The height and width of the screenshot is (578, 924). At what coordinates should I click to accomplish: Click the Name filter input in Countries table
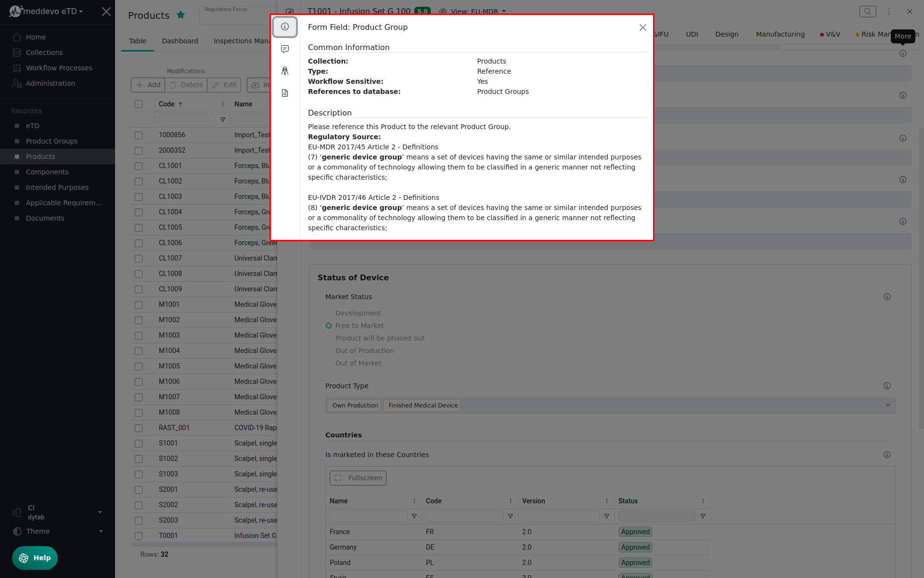coord(368,516)
